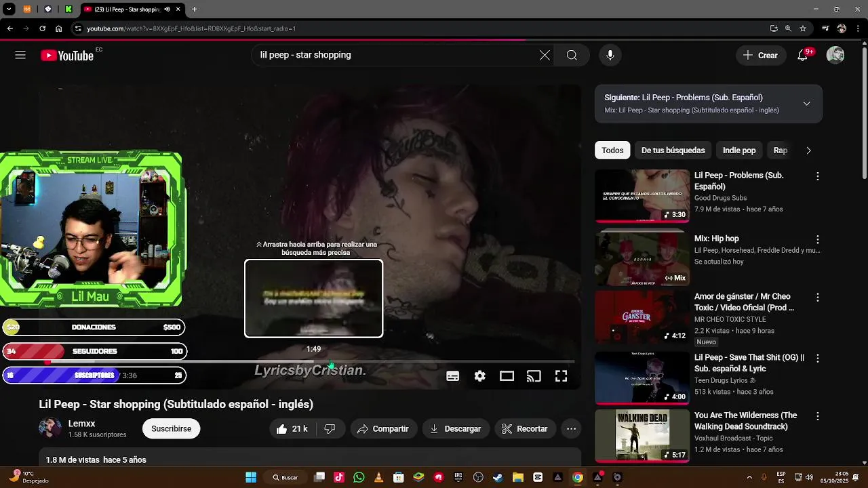Open Windows Start menu
The image size is (868, 488).
click(x=251, y=477)
